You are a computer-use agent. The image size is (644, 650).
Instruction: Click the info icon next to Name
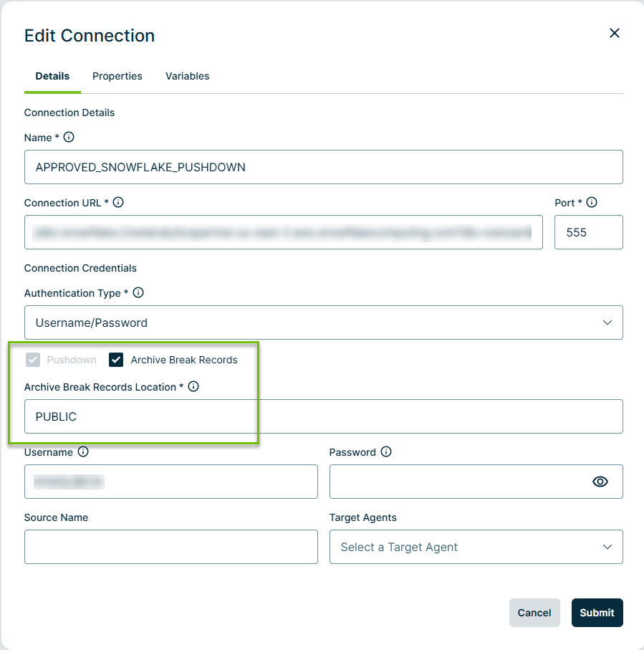(x=69, y=137)
